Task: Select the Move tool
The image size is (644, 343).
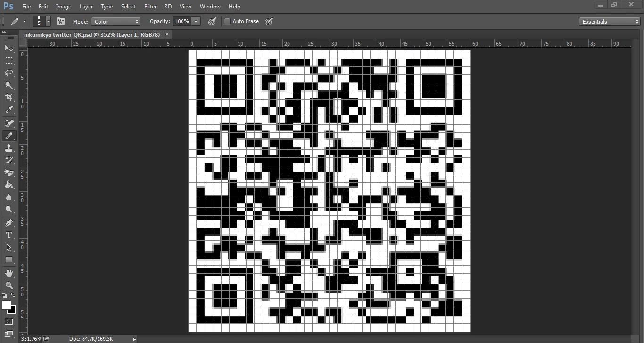Action: tap(9, 48)
